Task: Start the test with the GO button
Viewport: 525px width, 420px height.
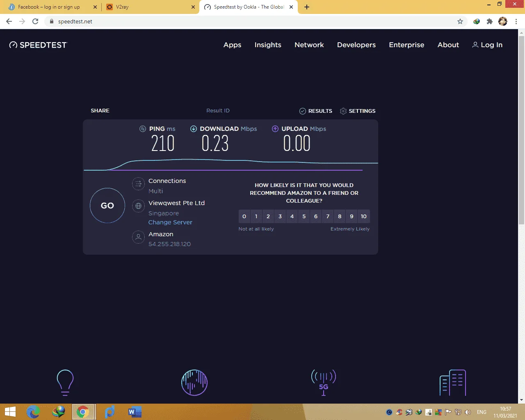Action: pos(107,205)
